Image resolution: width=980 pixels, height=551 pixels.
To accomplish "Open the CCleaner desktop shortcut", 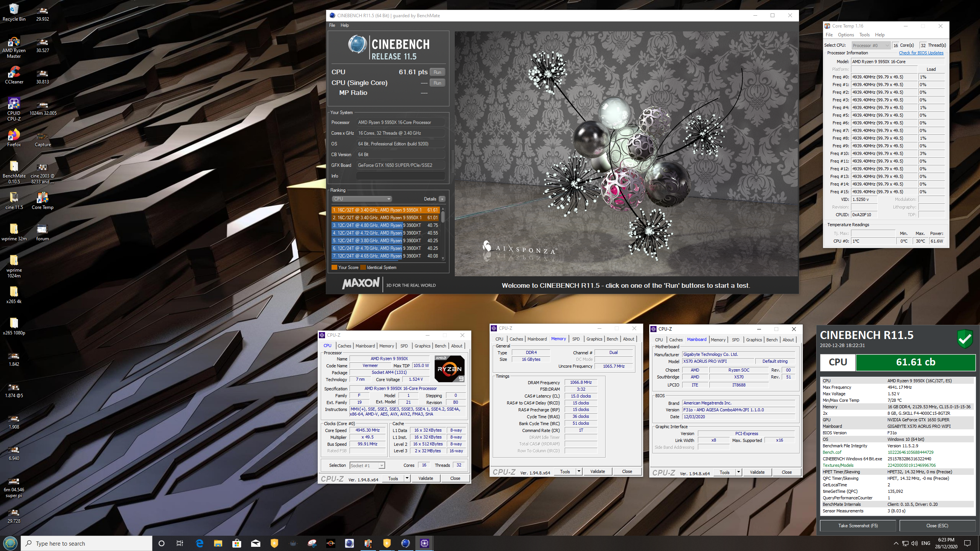I will pos(14,75).
